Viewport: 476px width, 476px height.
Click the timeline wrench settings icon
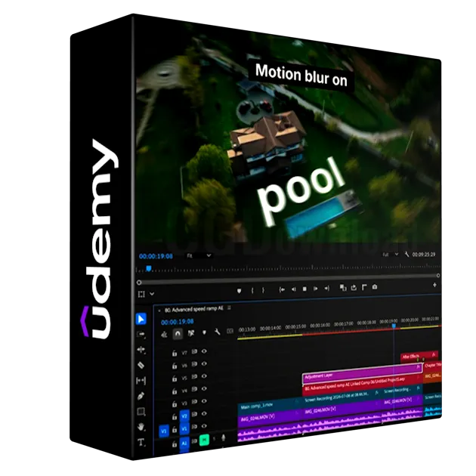click(x=218, y=332)
